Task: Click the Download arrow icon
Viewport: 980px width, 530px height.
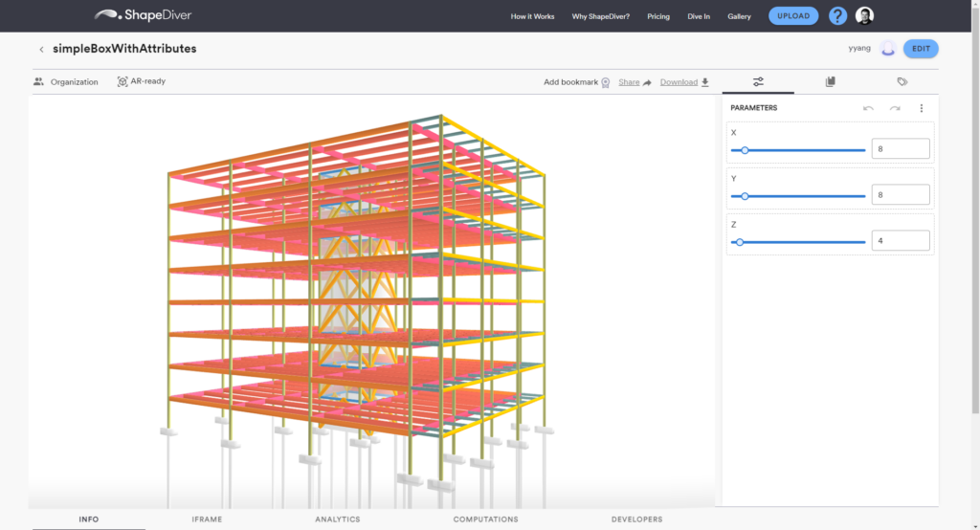Action: pyautogui.click(x=705, y=82)
